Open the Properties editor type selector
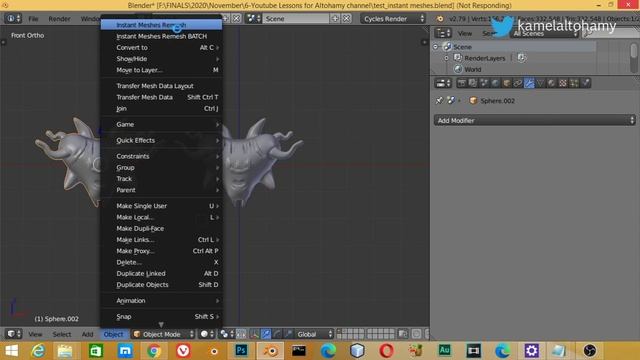640x360 pixels. pos(443,83)
